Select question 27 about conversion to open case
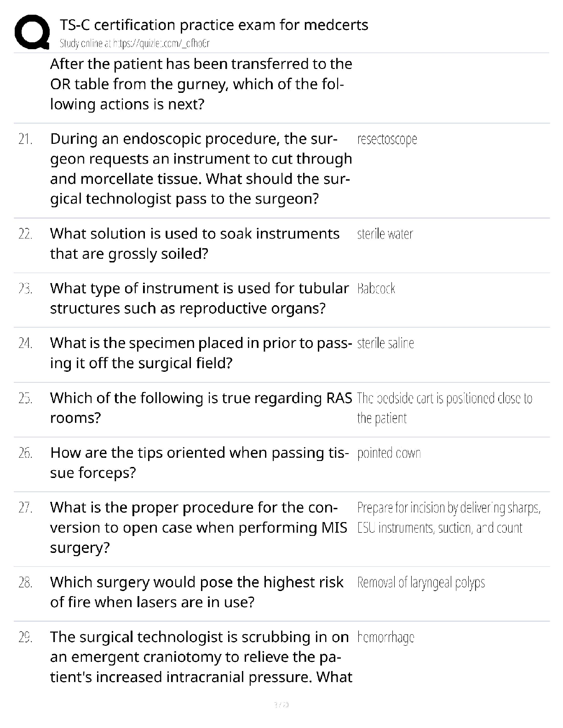The width and height of the screenshot is (563, 728). [199, 528]
